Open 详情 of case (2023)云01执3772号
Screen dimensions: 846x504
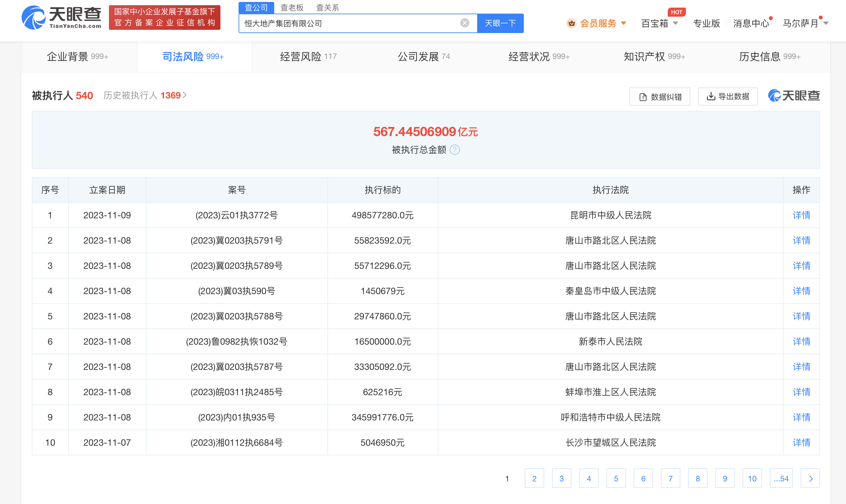(x=801, y=215)
